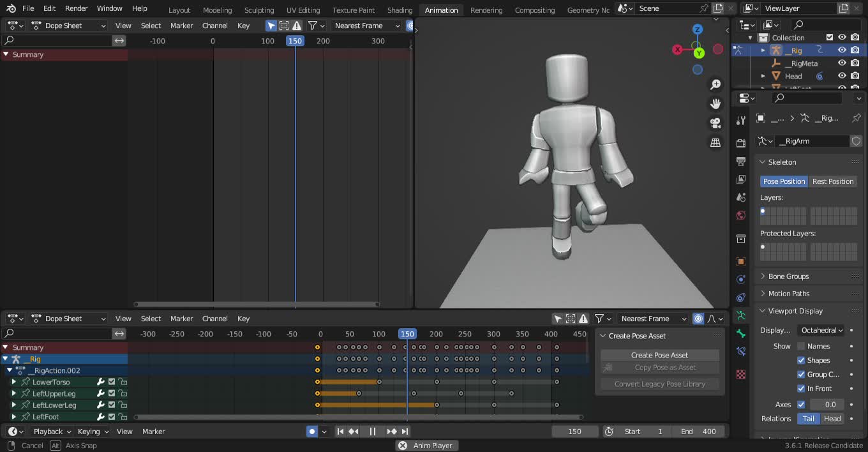Open the Tool properties tab icon
Viewport: 868px width, 452px height.
pyautogui.click(x=741, y=121)
